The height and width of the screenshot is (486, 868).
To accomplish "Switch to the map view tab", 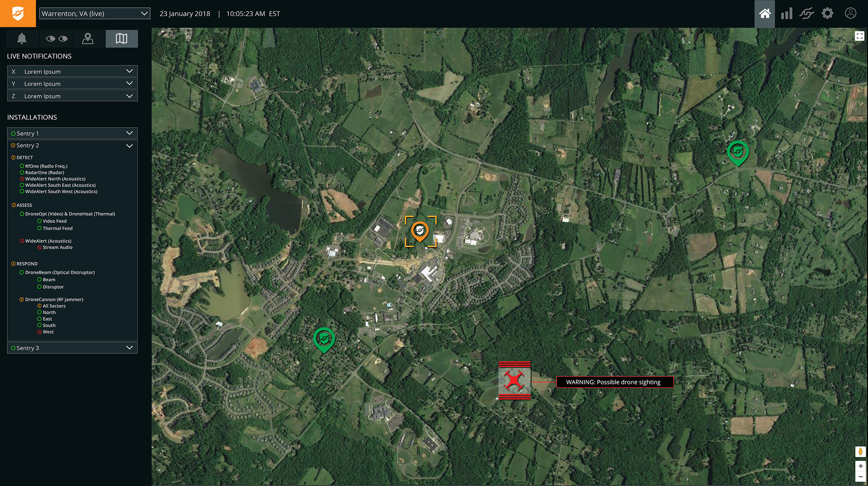I will tap(121, 39).
